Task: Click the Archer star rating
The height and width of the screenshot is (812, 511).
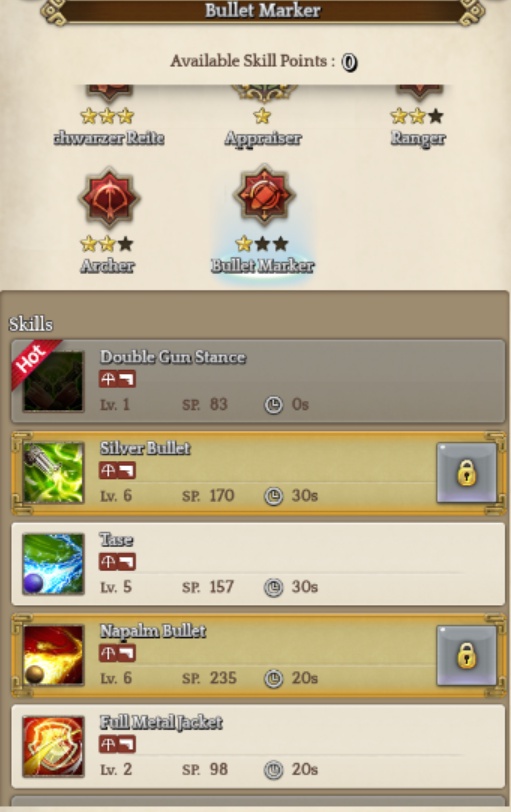Action: click(x=107, y=243)
